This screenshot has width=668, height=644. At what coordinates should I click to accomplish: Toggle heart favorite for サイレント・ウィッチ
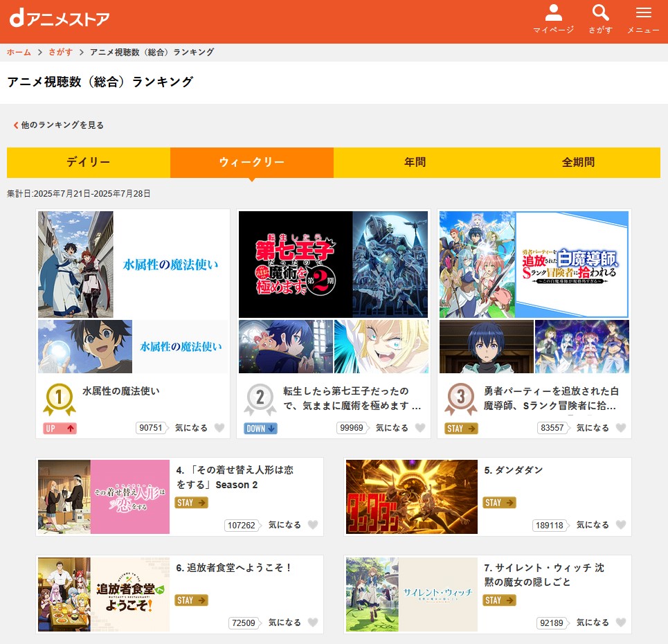pos(621,623)
